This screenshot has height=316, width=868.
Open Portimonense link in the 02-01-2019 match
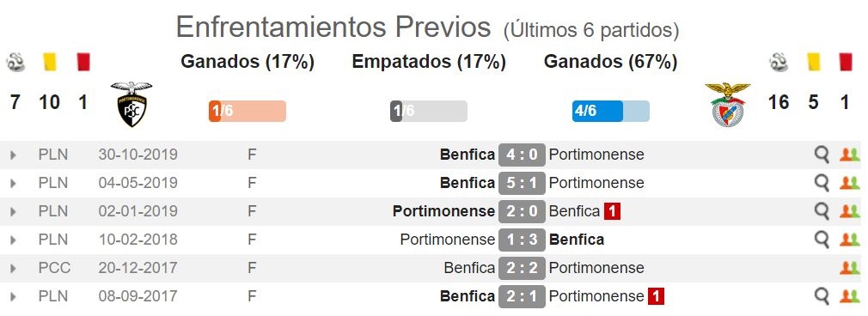pyautogui.click(x=443, y=211)
